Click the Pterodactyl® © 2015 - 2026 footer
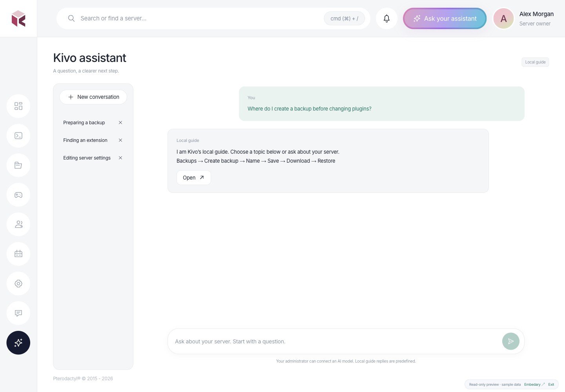This screenshot has height=392, width=565. (83, 379)
